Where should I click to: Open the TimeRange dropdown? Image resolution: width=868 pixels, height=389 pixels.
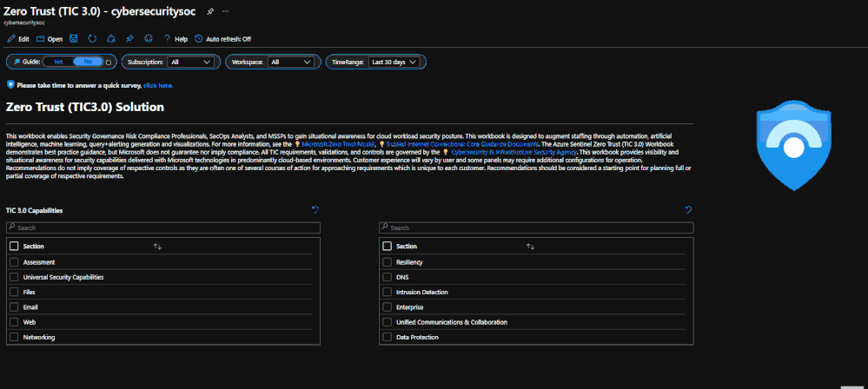coord(394,62)
